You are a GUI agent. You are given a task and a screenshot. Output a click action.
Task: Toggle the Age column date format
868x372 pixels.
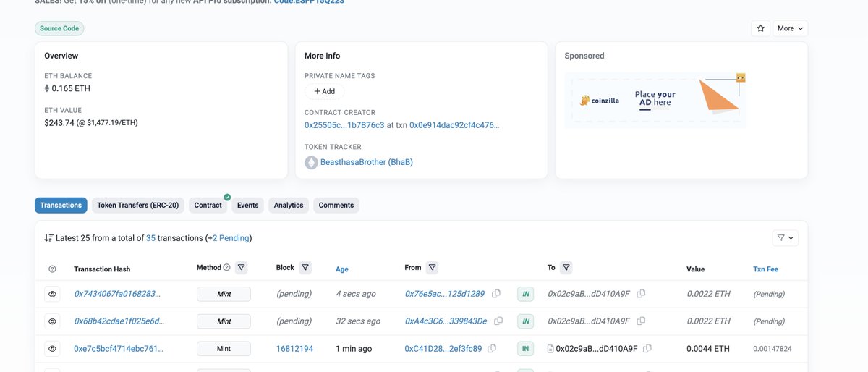[x=342, y=269]
